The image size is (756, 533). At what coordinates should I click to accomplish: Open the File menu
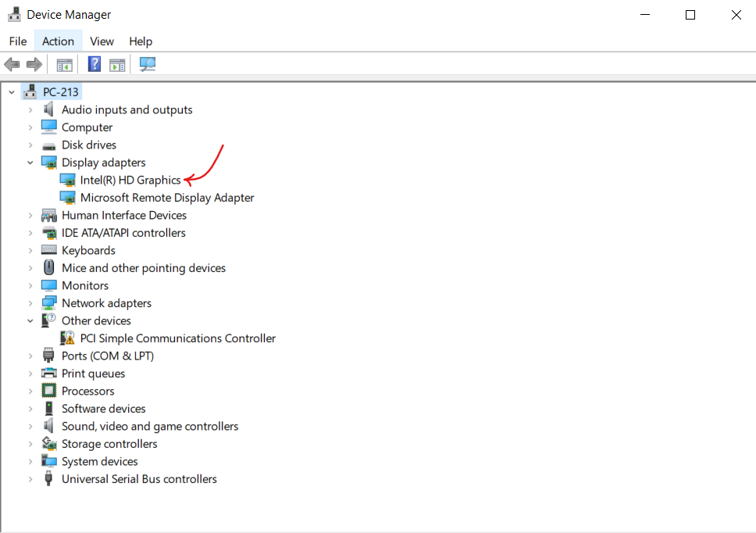17,41
